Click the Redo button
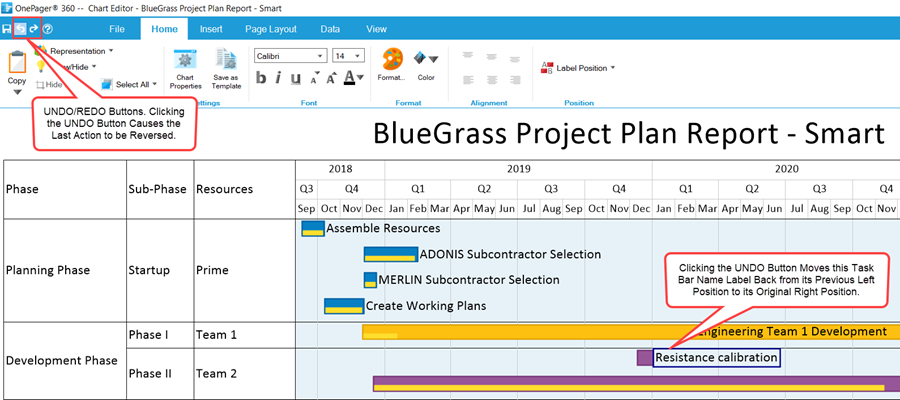Viewport: 900px width, 400px height. [x=34, y=29]
